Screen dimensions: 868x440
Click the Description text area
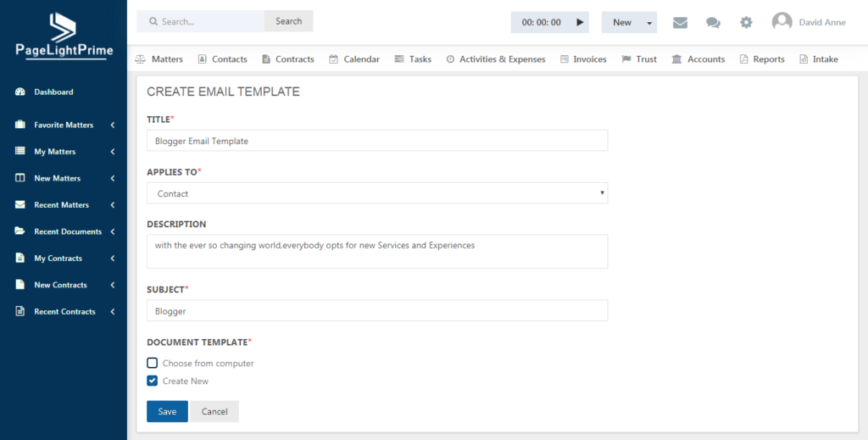(x=377, y=251)
